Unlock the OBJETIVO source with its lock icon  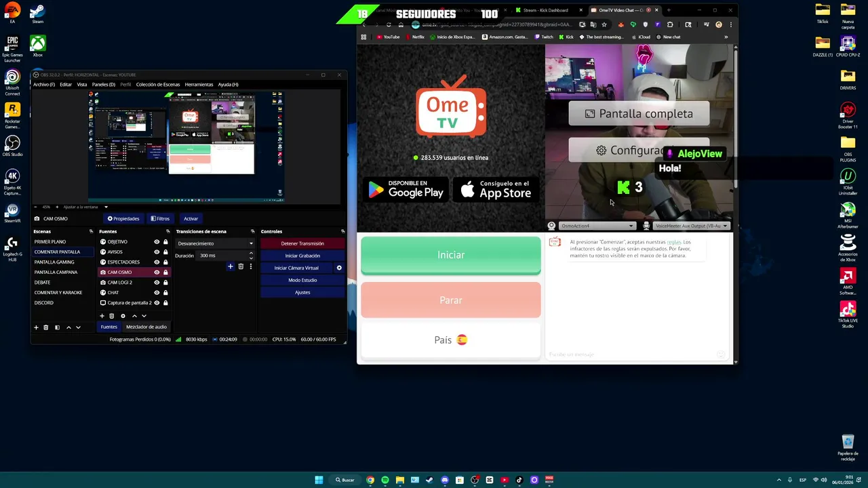pyautogui.click(x=165, y=242)
